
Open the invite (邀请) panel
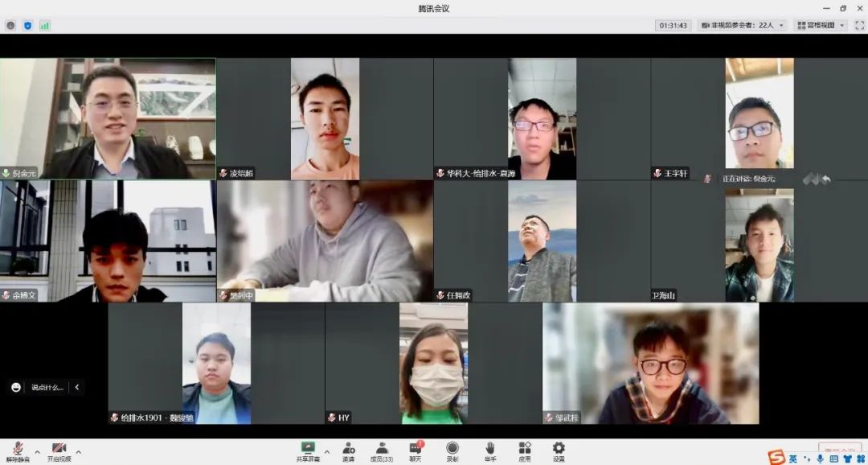click(348, 451)
